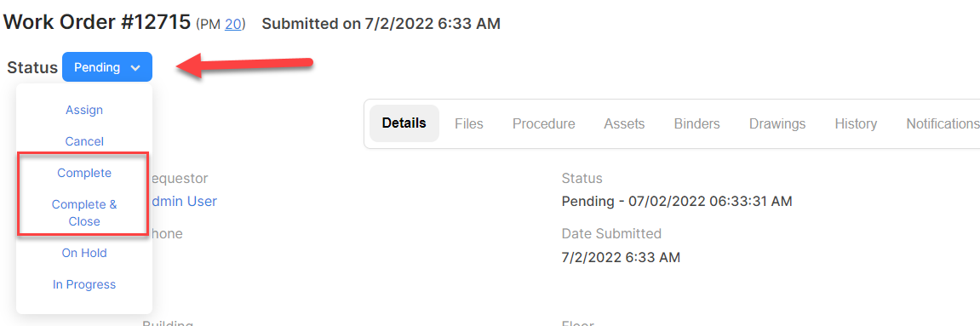Viewport: 980px width, 326px height.
Task: Open the Files tab
Action: pyautogui.click(x=469, y=123)
